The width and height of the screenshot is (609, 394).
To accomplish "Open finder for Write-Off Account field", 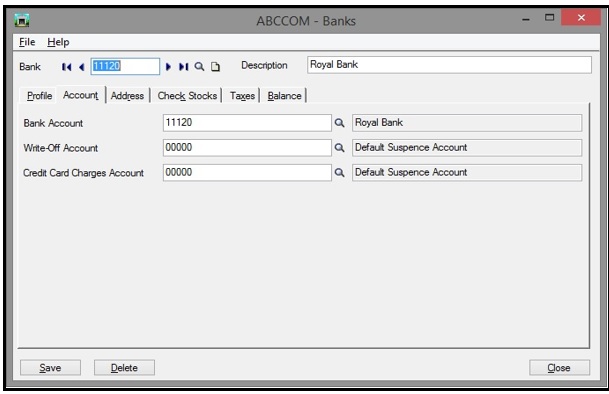I will point(339,148).
